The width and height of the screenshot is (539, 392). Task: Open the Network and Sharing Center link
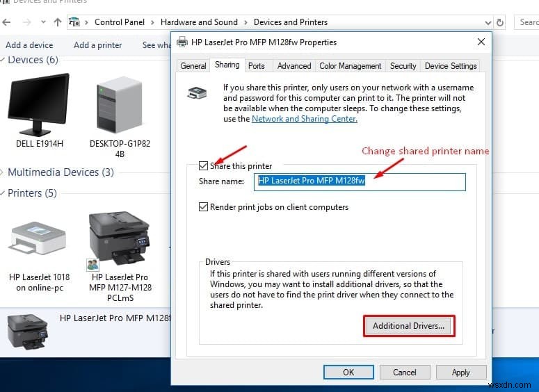point(305,119)
